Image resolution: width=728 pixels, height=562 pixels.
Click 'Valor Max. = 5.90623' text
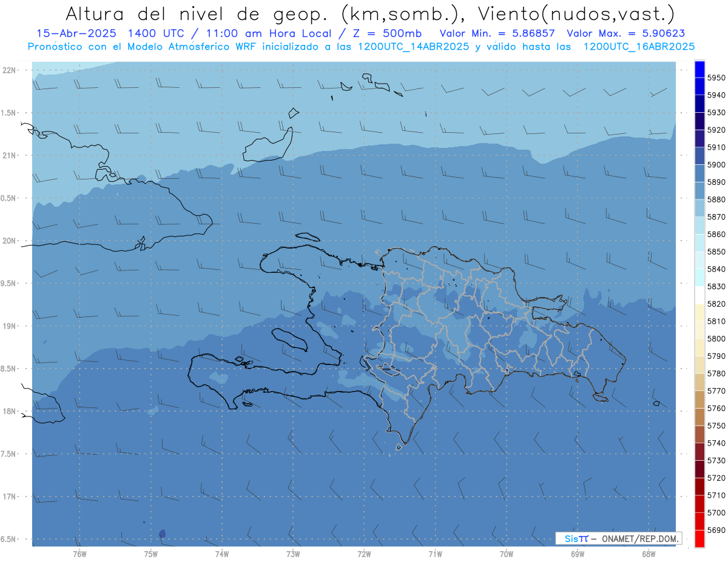point(625,34)
